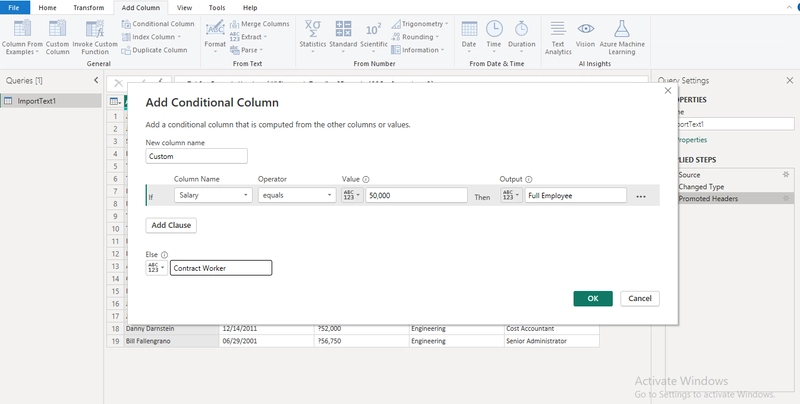800x404 pixels.
Task: Click the Add Clause button
Action: click(x=171, y=225)
